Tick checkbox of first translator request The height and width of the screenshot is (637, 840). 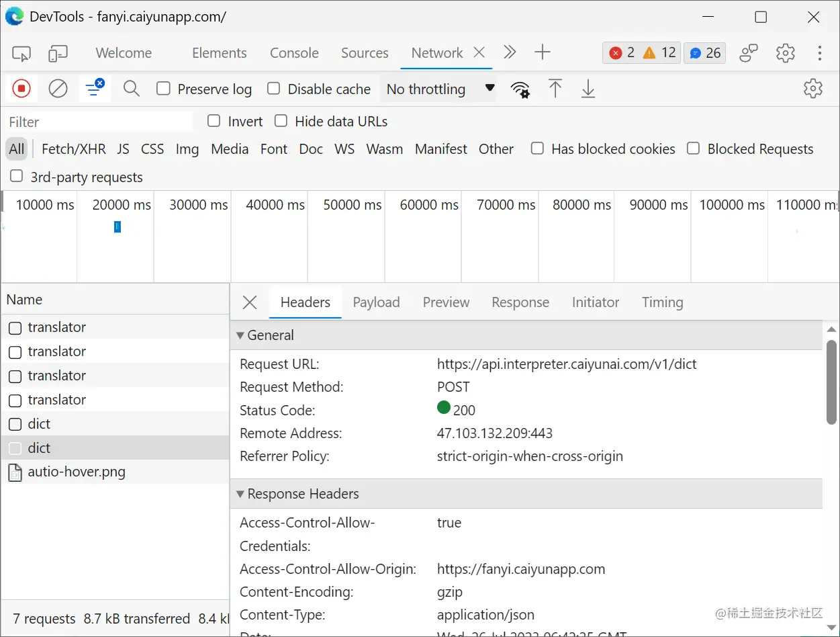click(15, 328)
